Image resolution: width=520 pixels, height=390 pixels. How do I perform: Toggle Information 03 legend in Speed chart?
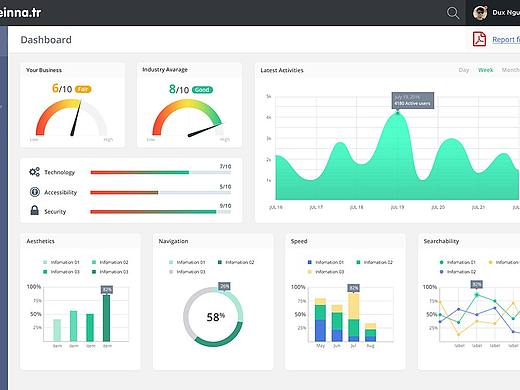(x=326, y=272)
